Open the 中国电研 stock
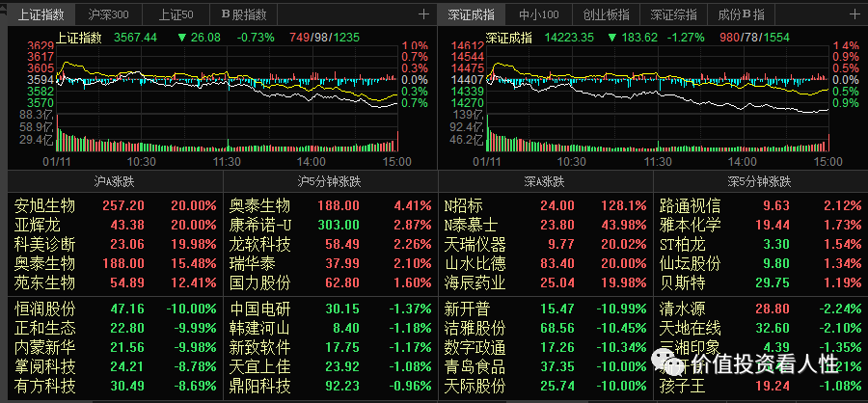This screenshot has width=868, height=403. 331,309
